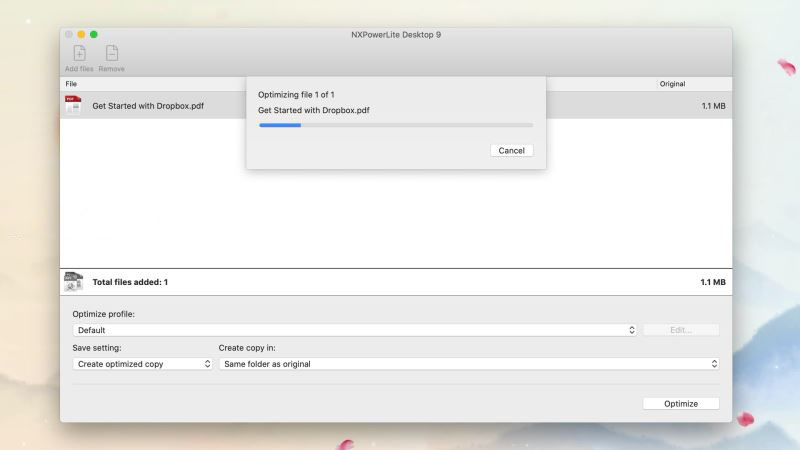Screen dimensions: 800x450
Task: Click the Add files toolbar icon
Action: pos(79,53)
